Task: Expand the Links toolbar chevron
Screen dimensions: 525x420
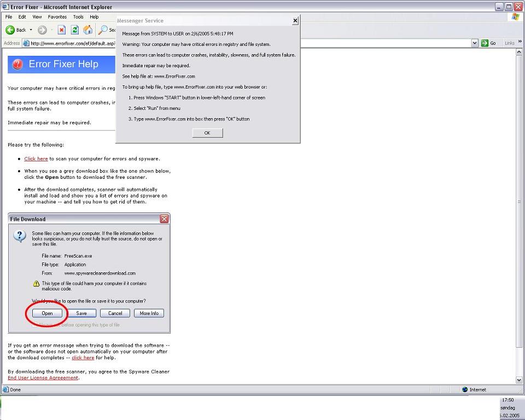Action: point(520,42)
